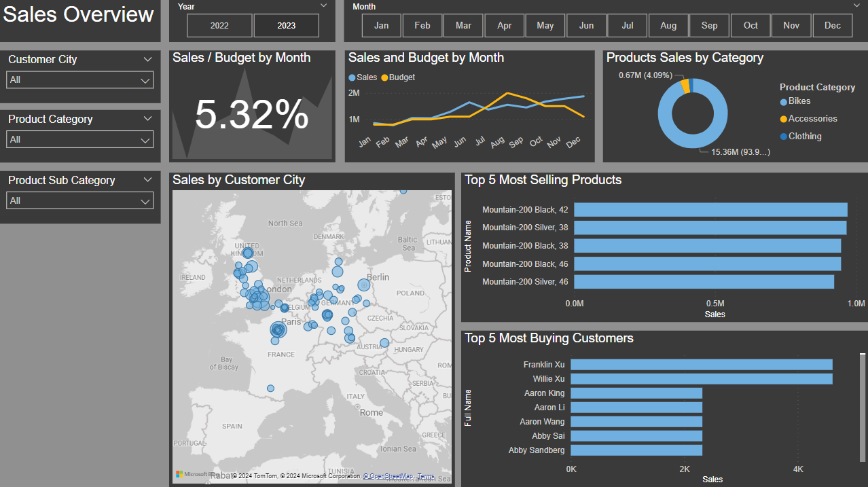The height and width of the screenshot is (487, 868).
Task: Select year 2023 in Year slicer
Action: click(286, 26)
